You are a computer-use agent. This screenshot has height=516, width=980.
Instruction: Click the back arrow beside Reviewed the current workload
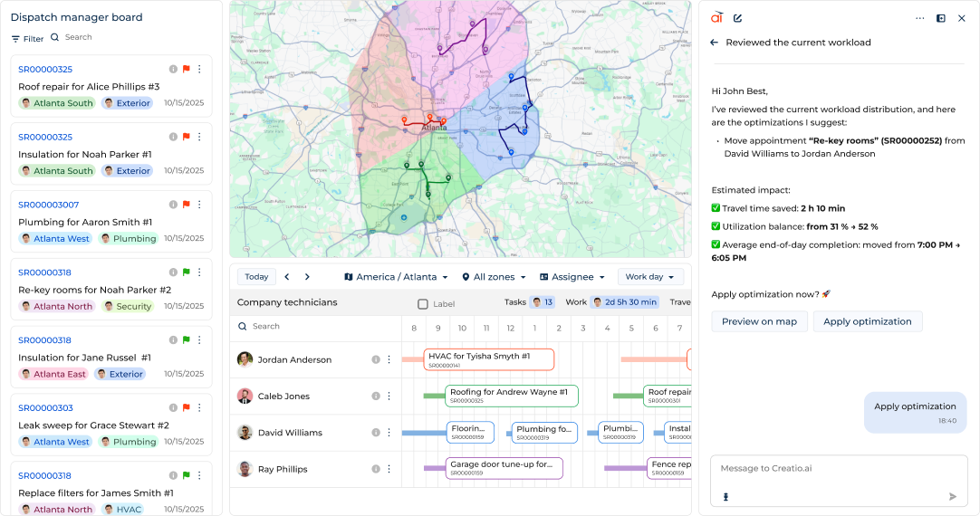(x=715, y=43)
